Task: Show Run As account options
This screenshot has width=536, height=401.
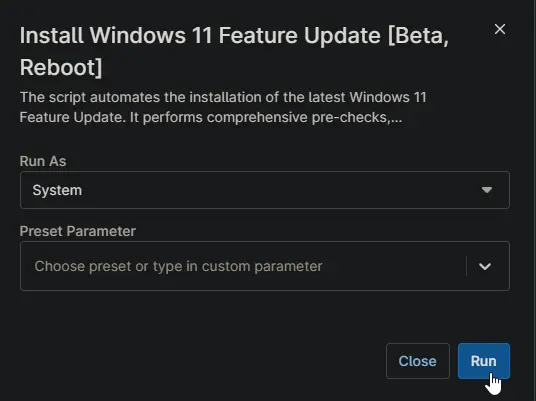Action: [265, 190]
